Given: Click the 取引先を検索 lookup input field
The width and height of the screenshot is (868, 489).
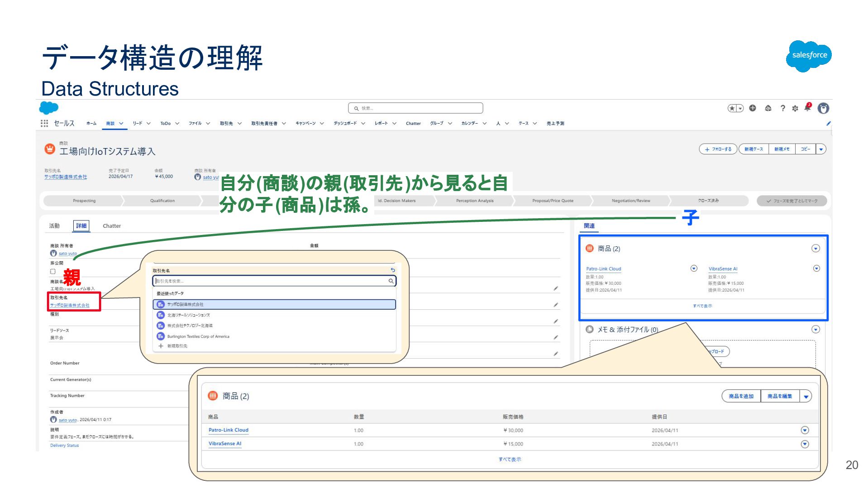Looking at the screenshot, I should [274, 281].
